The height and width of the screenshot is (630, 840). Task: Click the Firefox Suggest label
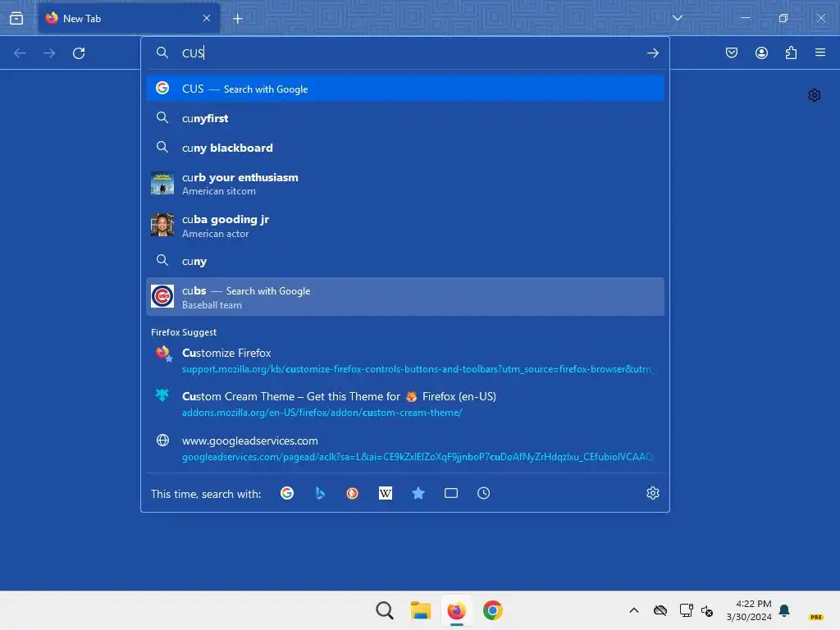coord(184,332)
